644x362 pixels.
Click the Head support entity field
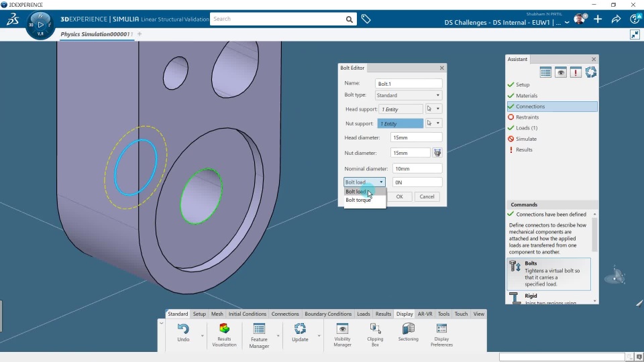(x=400, y=109)
